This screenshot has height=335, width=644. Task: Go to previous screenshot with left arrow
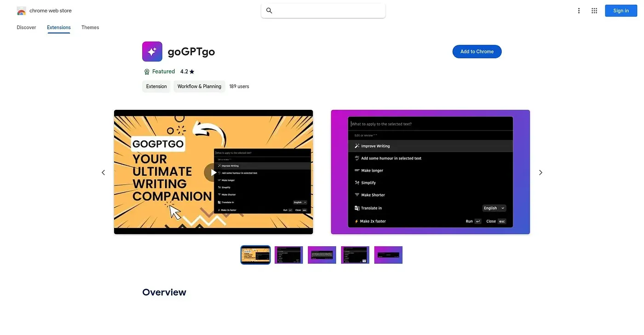click(103, 172)
